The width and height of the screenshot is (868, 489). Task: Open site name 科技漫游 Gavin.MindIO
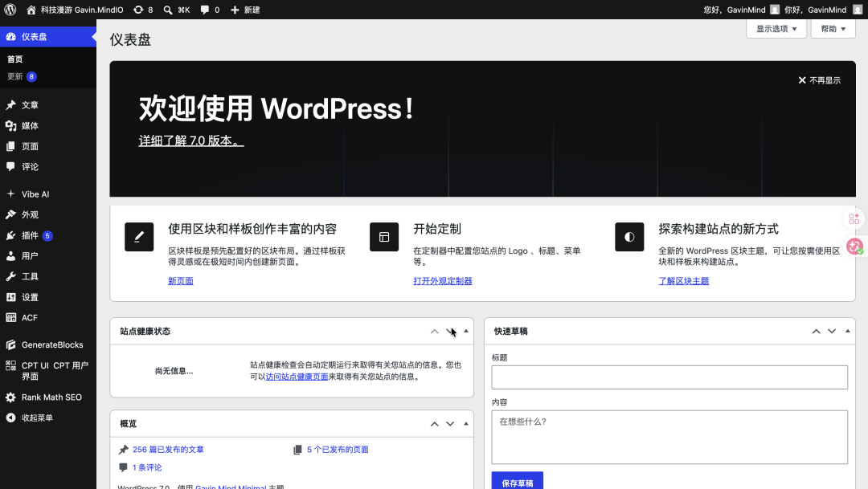click(82, 10)
